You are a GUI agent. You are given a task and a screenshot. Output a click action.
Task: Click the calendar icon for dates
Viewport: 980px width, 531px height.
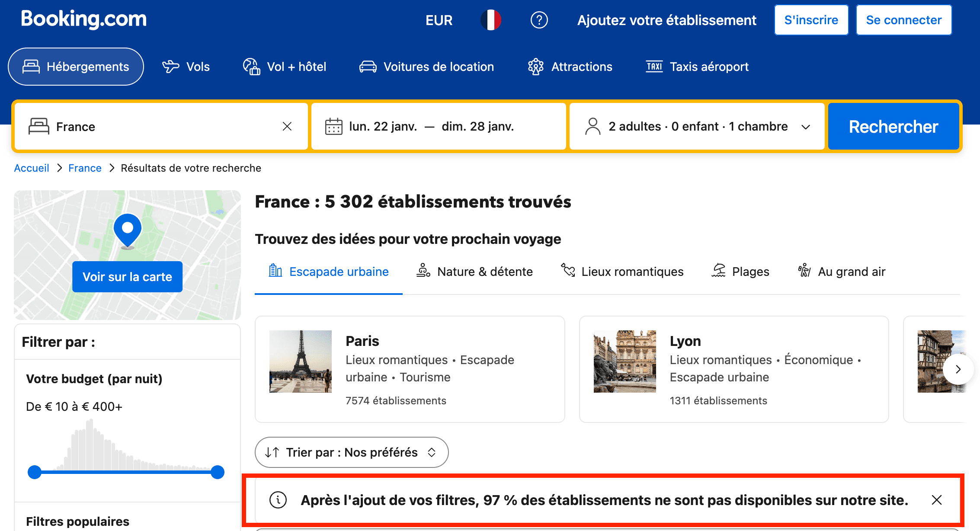(x=333, y=126)
